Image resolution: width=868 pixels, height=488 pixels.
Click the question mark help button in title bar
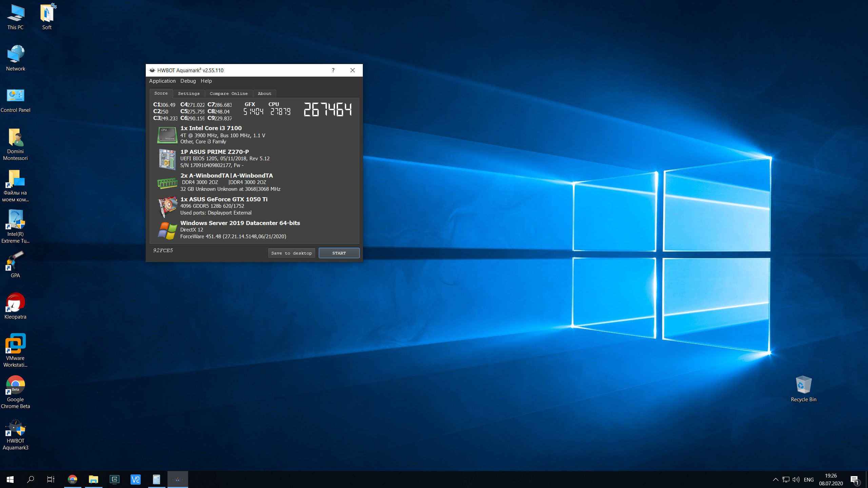point(333,70)
